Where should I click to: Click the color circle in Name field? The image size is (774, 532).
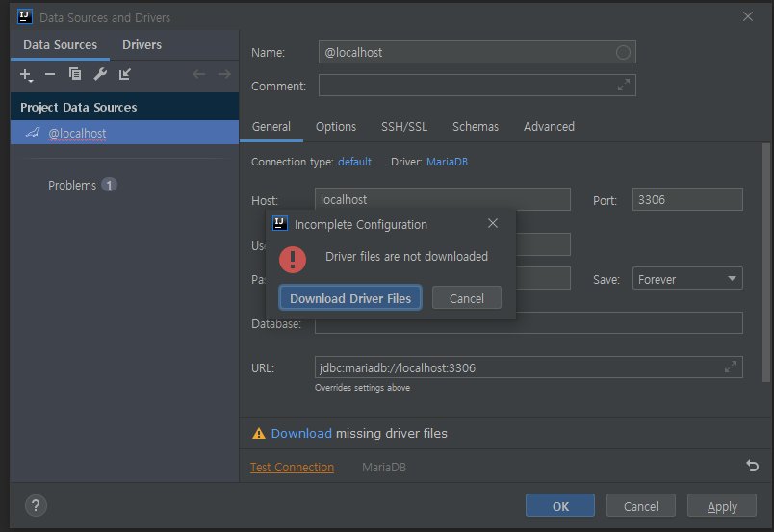point(623,52)
